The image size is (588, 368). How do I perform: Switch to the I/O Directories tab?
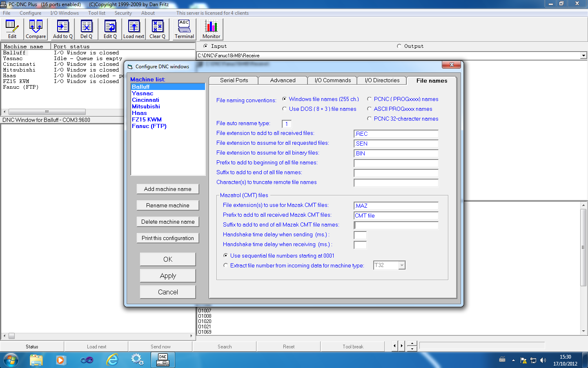click(382, 81)
